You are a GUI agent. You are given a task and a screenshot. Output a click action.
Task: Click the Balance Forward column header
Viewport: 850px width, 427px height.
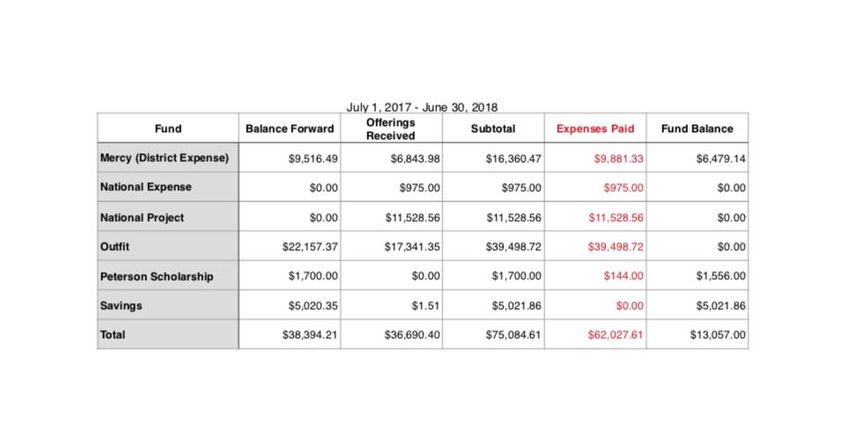[x=289, y=128]
